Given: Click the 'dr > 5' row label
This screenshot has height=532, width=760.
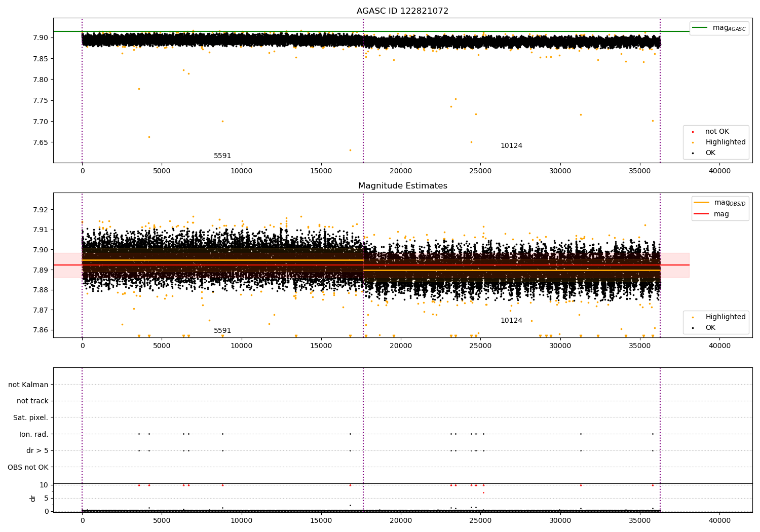Looking at the screenshot, I should pyautogui.click(x=37, y=451).
